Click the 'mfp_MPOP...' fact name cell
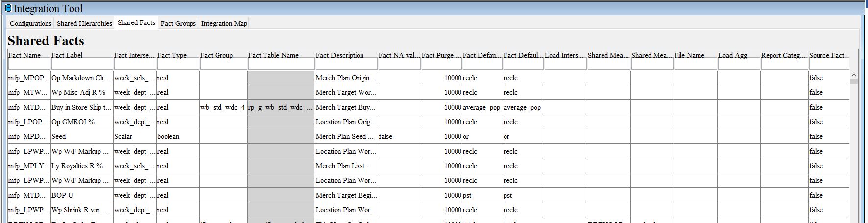Viewport: 868px width, 223px height. [29, 78]
